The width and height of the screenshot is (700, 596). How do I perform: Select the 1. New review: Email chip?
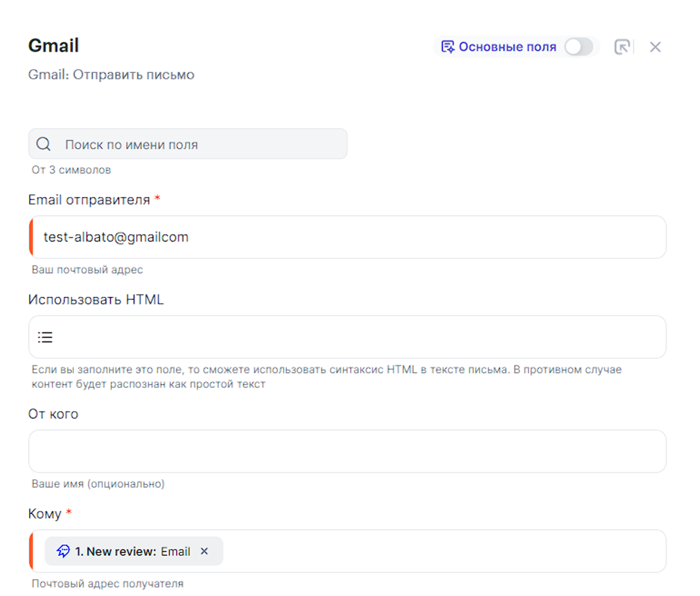[x=133, y=551]
